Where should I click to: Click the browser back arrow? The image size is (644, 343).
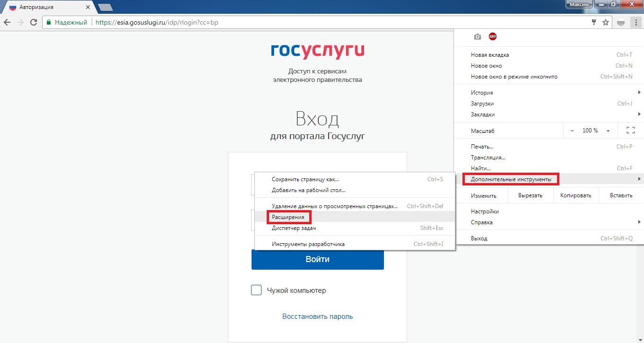click(7, 22)
